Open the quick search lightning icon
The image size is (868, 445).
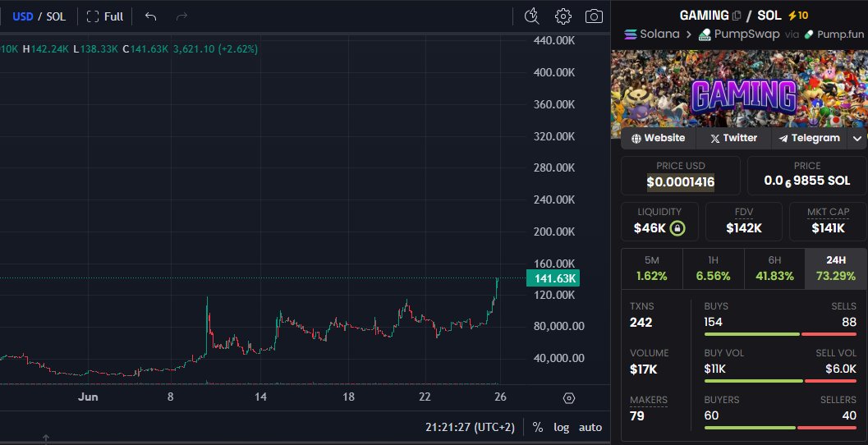[531, 16]
